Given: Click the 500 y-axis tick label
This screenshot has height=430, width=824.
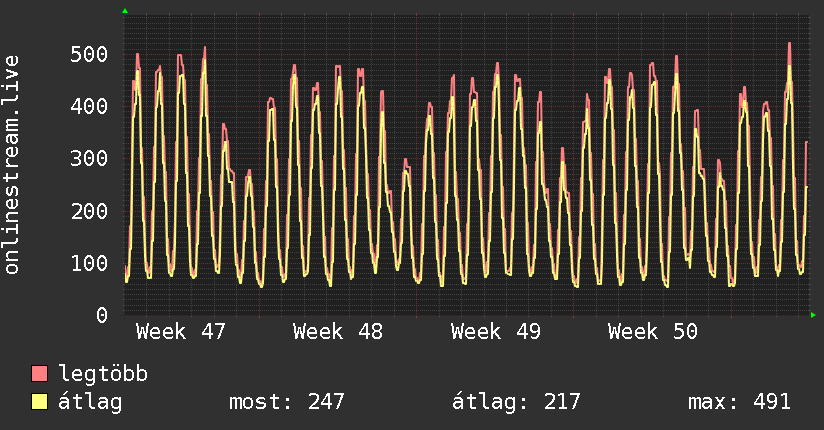Looking at the screenshot, I should 89,54.
